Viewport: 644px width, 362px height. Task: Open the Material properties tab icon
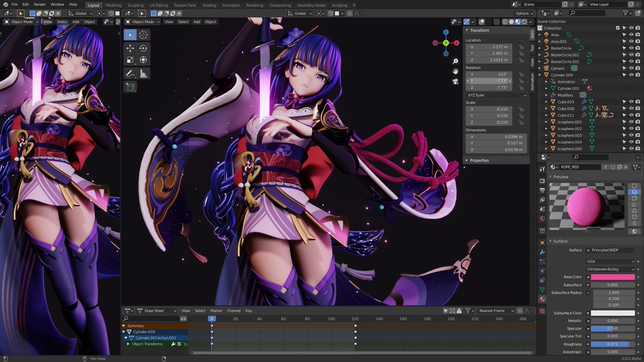(x=542, y=299)
